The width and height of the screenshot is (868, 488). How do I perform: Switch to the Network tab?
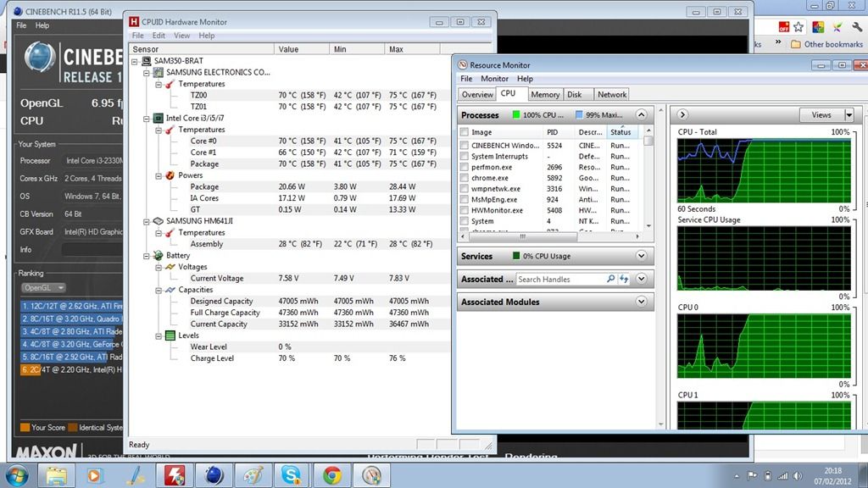tap(612, 95)
